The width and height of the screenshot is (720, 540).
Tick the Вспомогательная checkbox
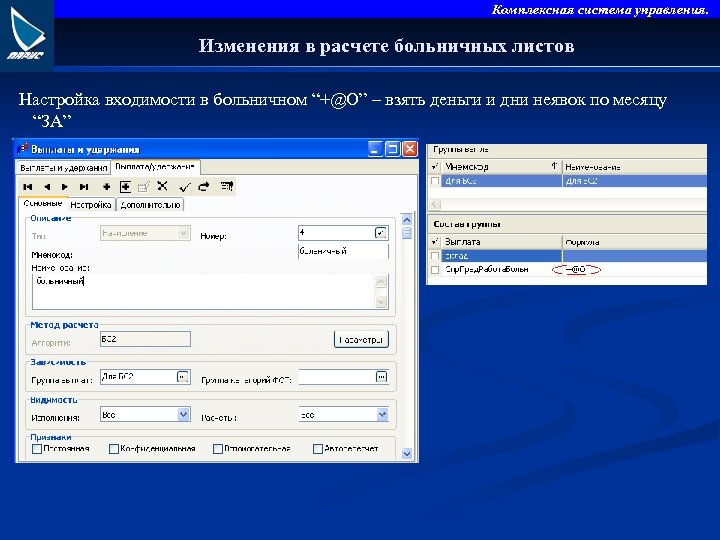218,449
